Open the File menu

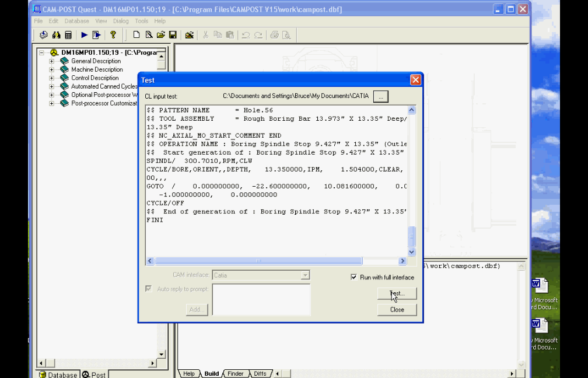point(38,21)
